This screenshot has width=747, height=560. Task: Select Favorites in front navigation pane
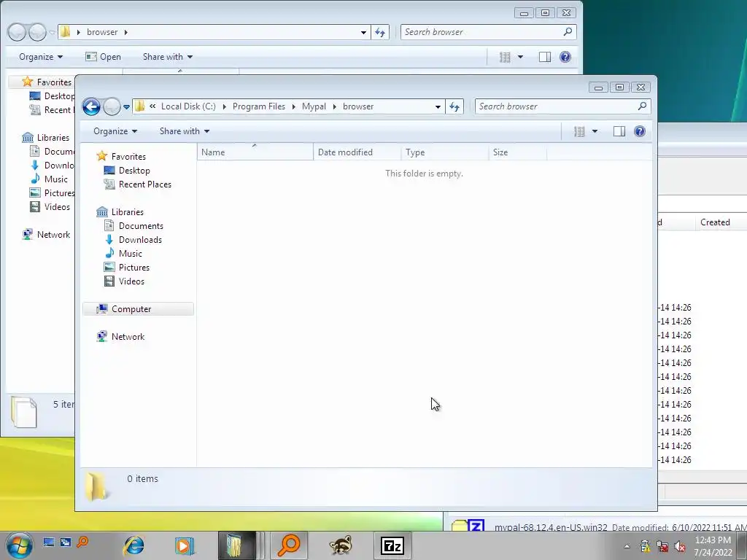[121, 157]
